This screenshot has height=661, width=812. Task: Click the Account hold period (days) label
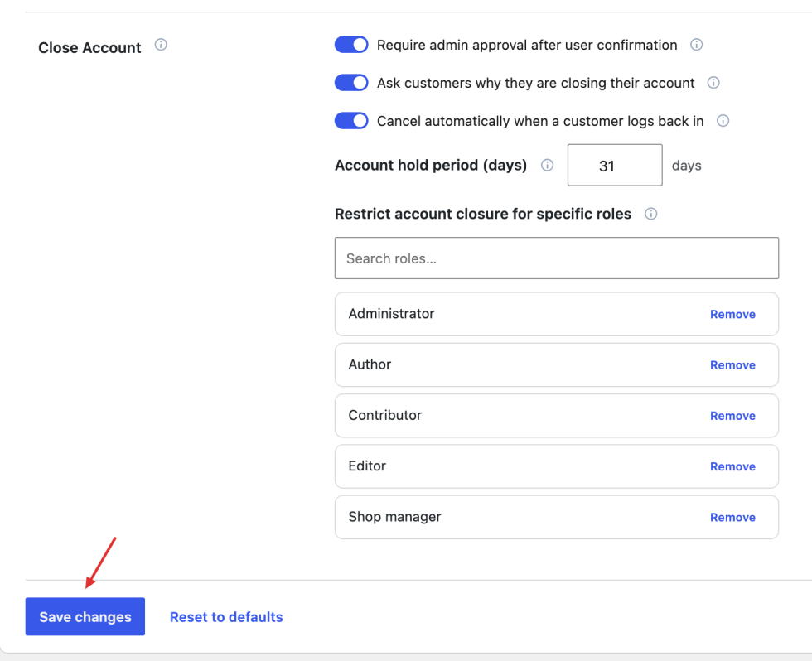click(x=431, y=165)
